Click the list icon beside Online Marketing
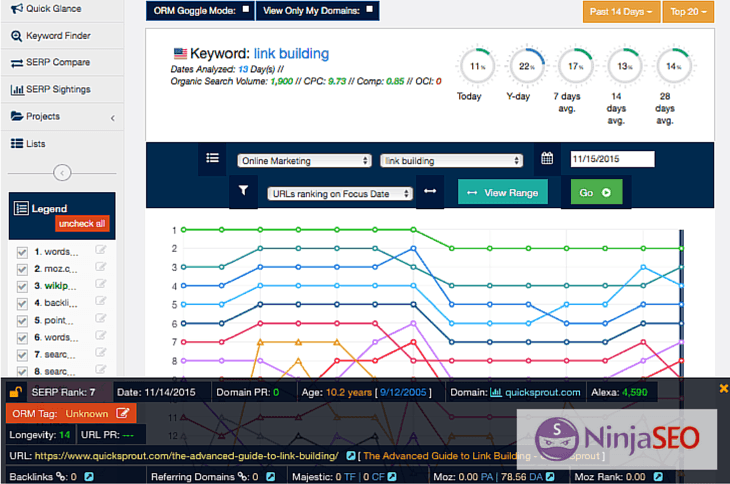730x484 pixels. [212, 158]
